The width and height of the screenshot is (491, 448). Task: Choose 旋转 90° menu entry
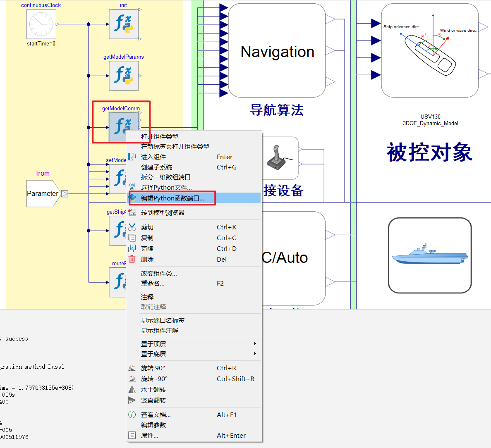point(194,368)
